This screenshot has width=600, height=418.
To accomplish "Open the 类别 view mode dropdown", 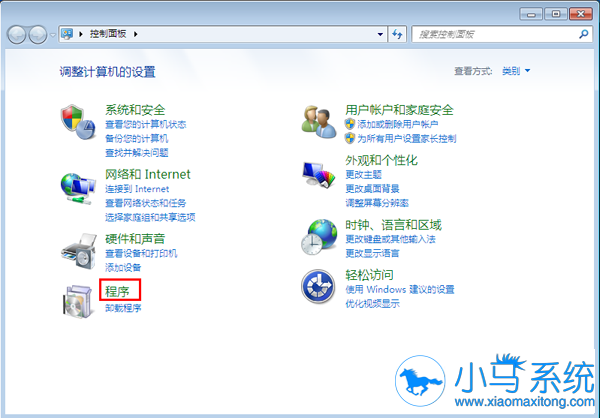I will point(516,71).
